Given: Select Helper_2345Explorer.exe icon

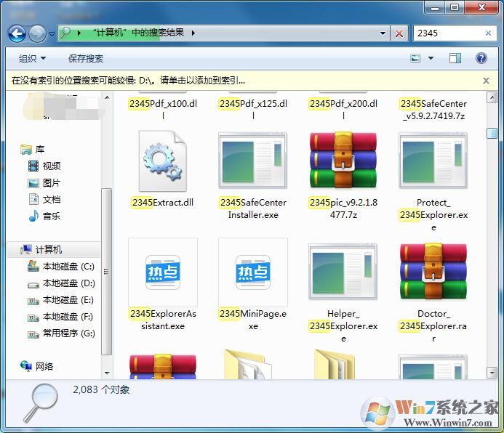Looking at the screenshot, I should point(343,271).
